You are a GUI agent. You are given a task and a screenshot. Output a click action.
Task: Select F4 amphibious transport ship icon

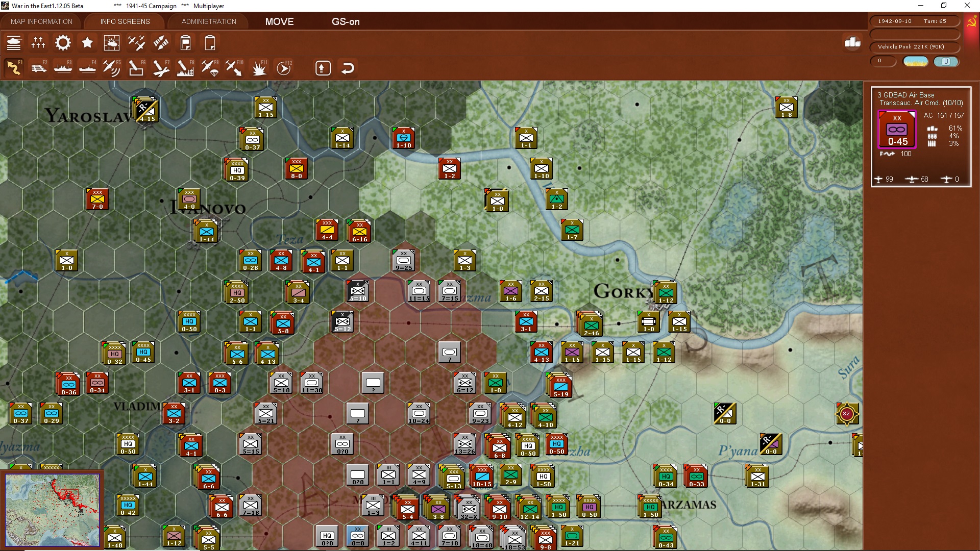87,68
